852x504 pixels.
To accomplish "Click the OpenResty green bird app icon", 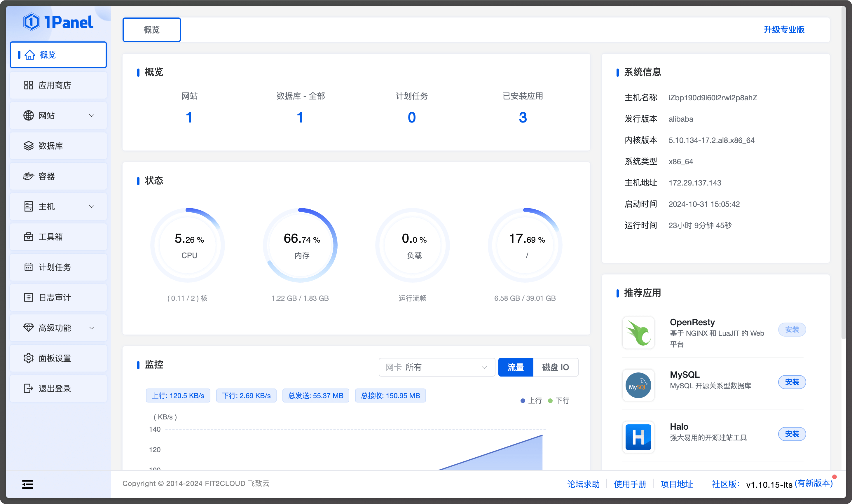I will (x=638, y=333).
